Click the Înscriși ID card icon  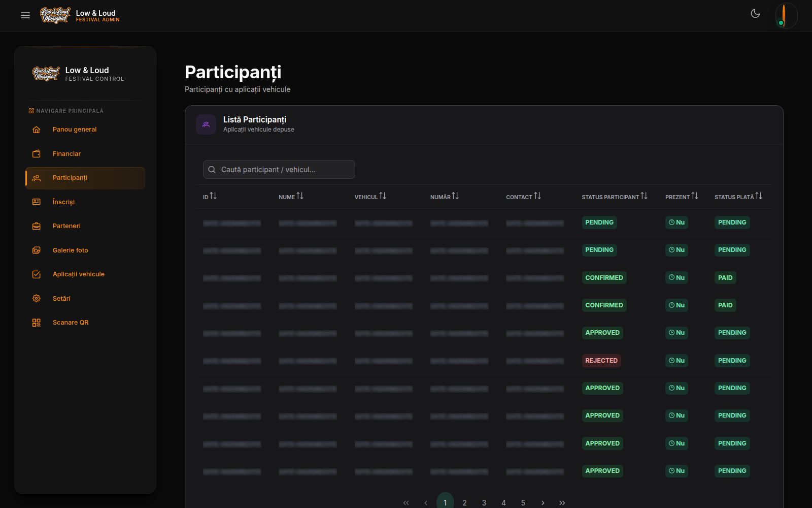click(x=37, y=202)
